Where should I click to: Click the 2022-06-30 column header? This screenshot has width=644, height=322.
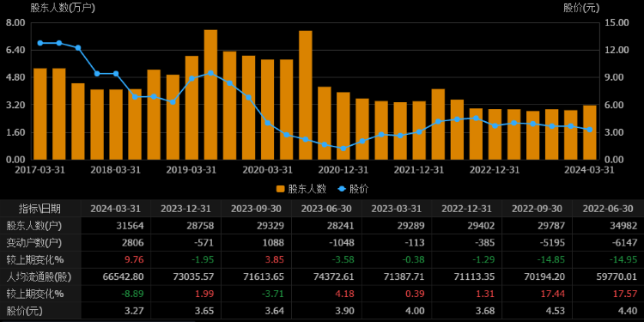point(608,209)
